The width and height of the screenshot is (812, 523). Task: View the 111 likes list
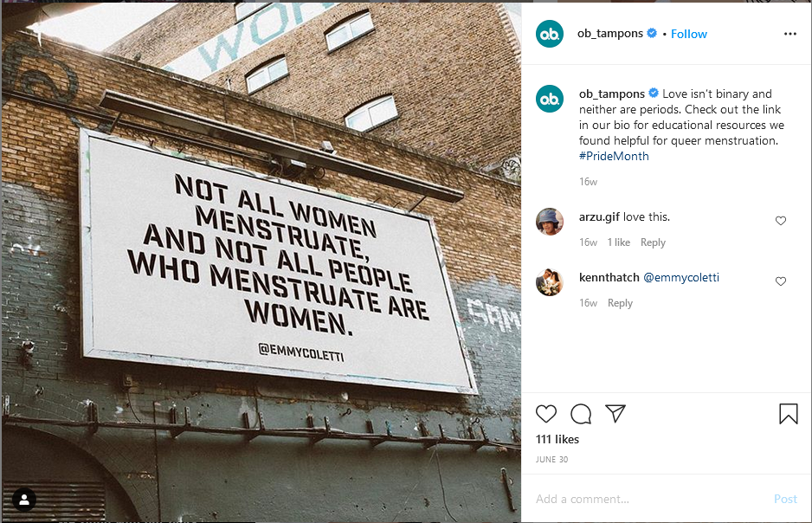click(x=557, y=439)
